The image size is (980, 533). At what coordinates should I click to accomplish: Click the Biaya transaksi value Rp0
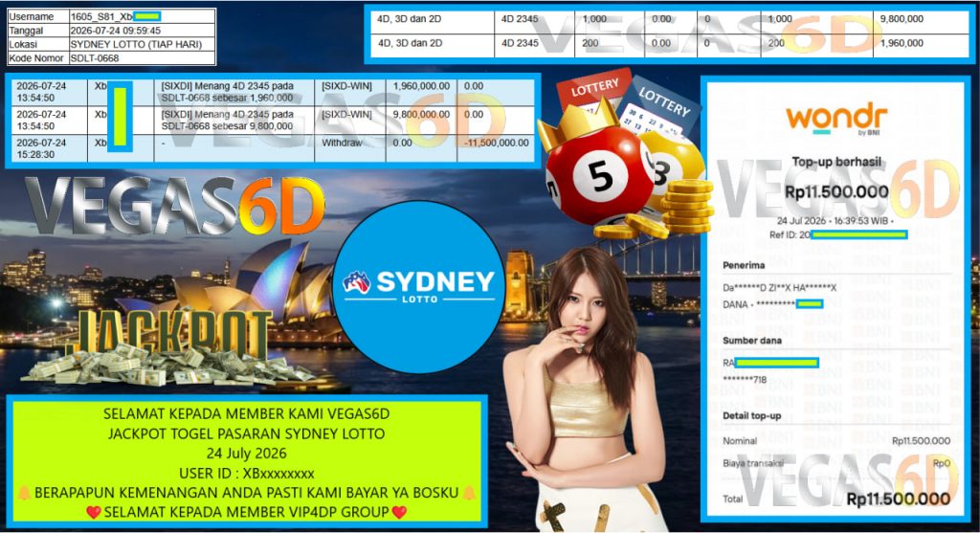[942, 463]
